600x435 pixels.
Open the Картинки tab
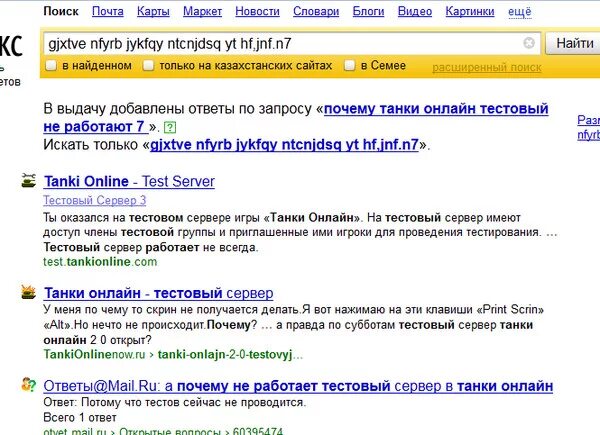pos(470,11)
